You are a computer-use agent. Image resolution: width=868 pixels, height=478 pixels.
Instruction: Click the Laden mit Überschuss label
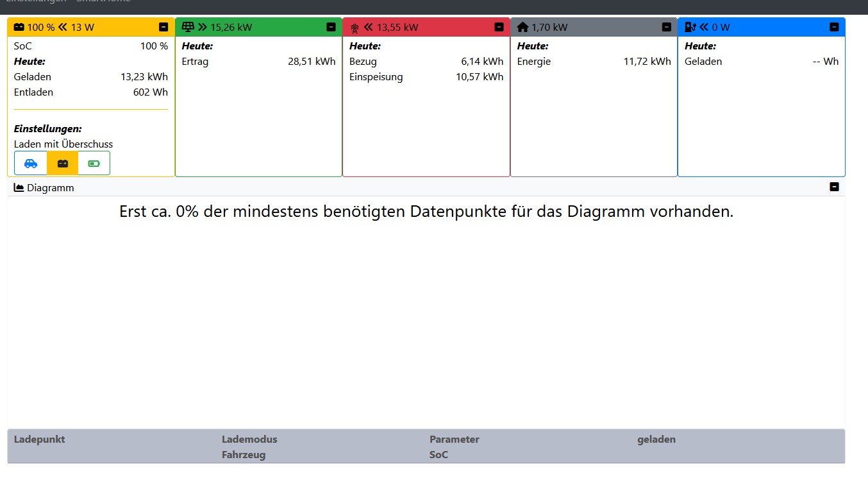click(x=63, y=144)
